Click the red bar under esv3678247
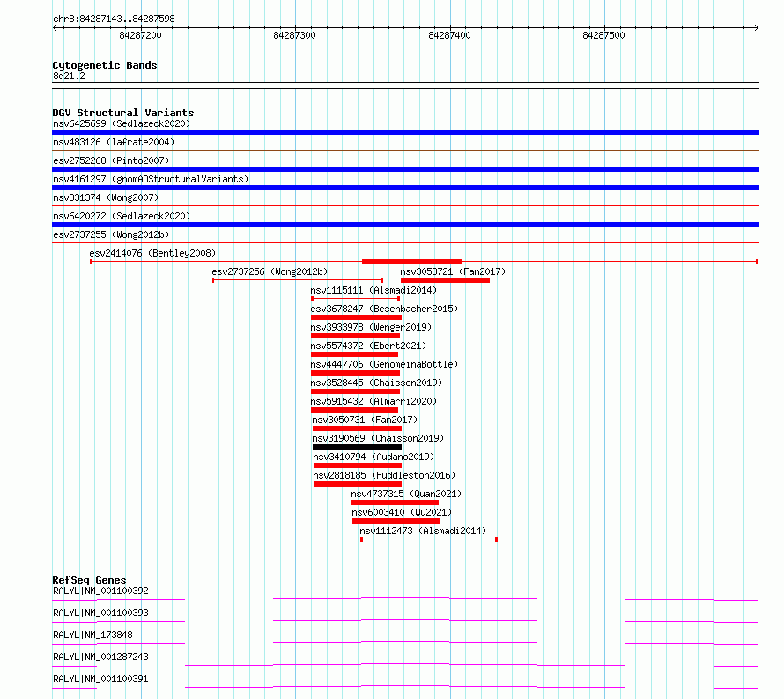The height and width of the screenshot is (699, 784). (x=356, y=317)
